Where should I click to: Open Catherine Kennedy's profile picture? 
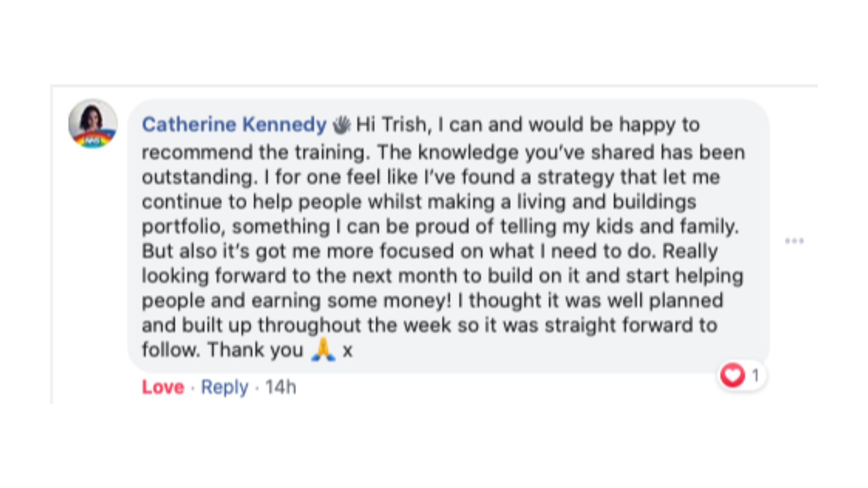[93, 123]
